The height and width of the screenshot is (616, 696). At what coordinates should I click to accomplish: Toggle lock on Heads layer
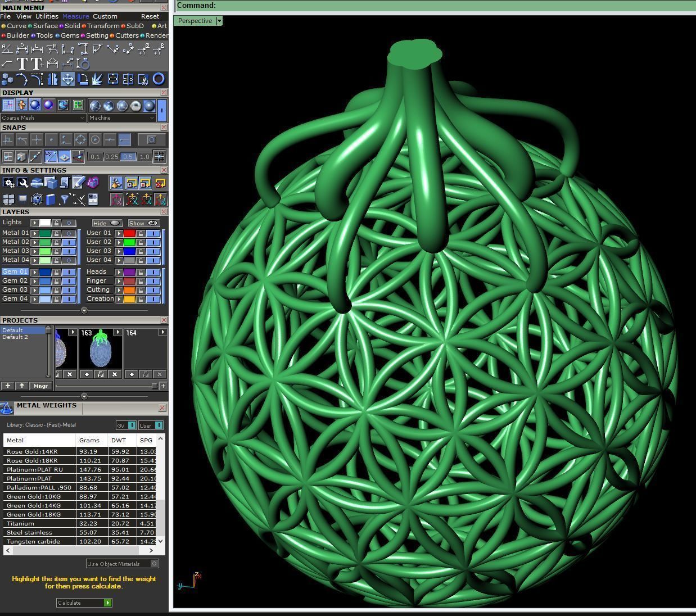[x=141, y=272]
